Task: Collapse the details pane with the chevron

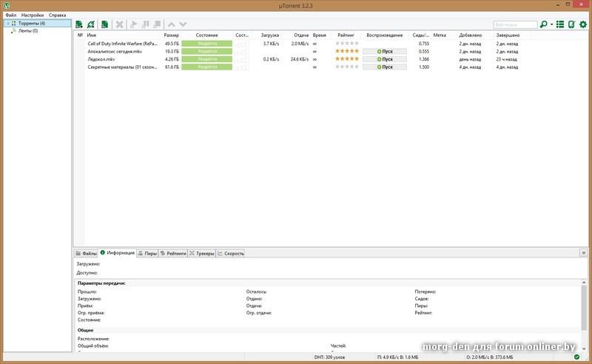Action: (x=583, y=253)
